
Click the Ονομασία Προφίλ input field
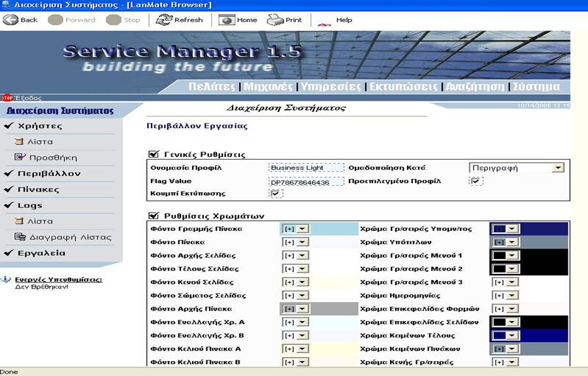pos(306,168)
